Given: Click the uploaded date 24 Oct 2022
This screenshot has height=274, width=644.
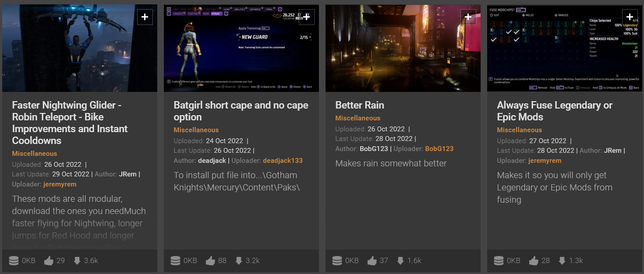Looking at the screenshot, I should click(x=225, y=141).
